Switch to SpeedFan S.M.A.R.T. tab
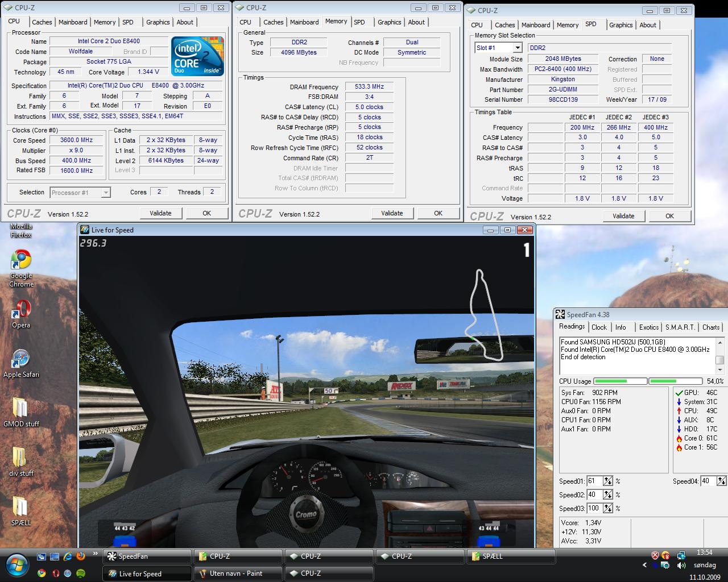The width and height of the screenshot is (728, 582). tap(680, 327)
